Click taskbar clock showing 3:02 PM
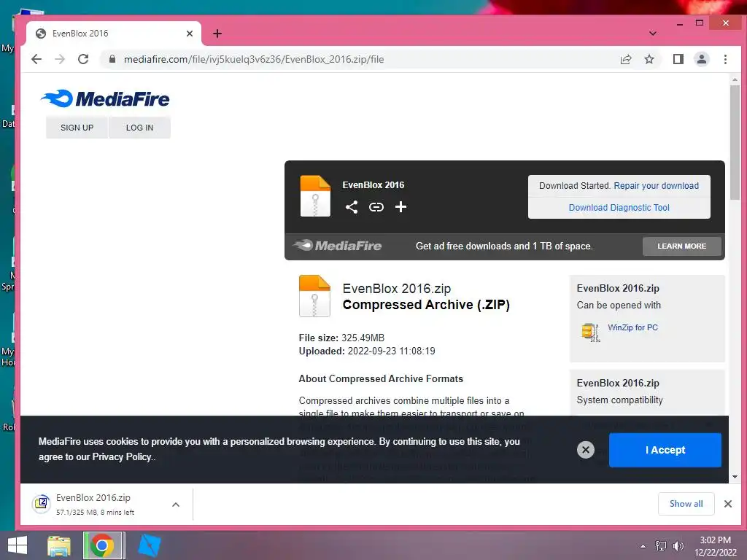747x560 pixels. click(x=715, y=545)
